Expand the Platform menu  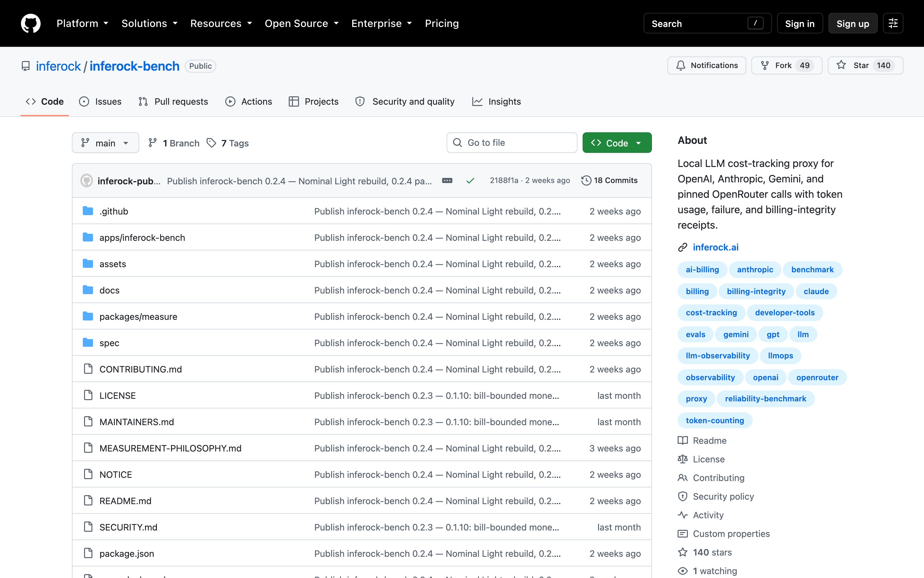(82, 23)
